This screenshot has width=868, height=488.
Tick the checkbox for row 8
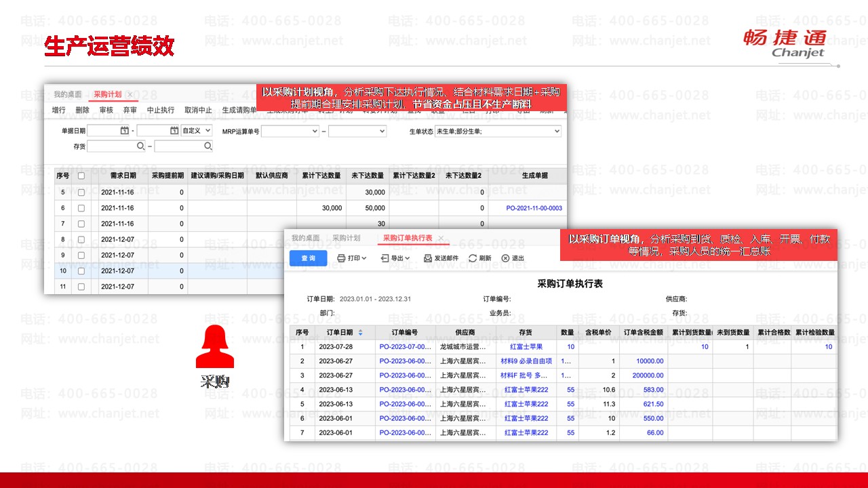[x=81, y=239]
